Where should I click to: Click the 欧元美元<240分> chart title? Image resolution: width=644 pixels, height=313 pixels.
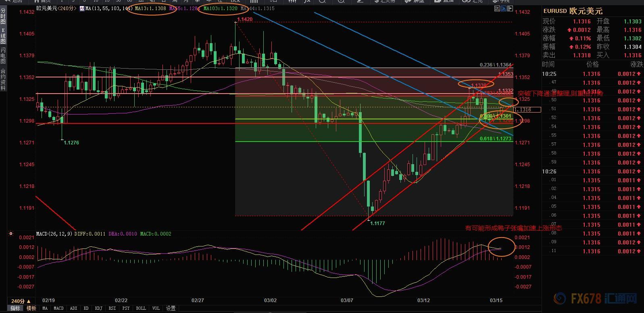click(56, 8)
